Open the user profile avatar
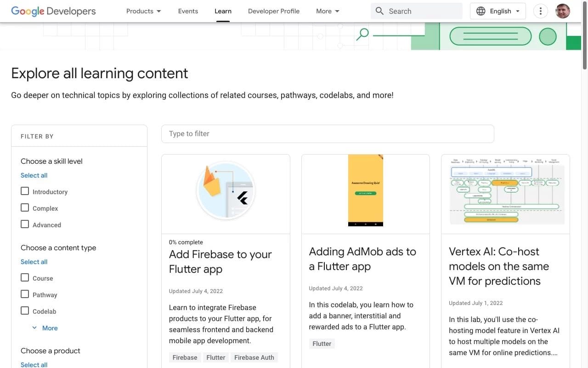The image size is (588, 368). click(563, 11)
